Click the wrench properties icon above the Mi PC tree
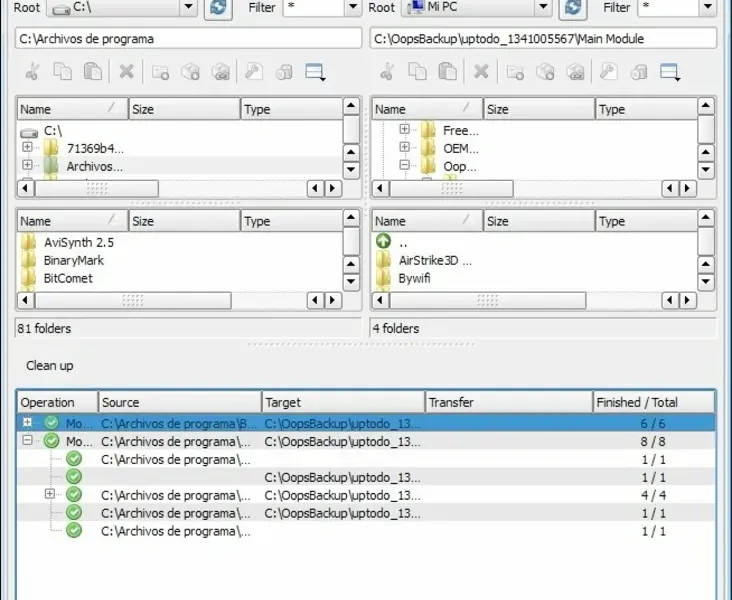The height and width of the screenshot is (600, 732). (609, 72)
